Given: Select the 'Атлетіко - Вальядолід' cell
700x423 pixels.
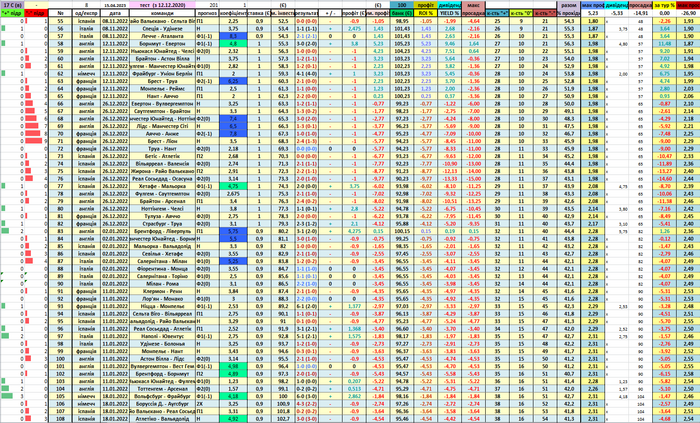Looking at the screenshot, I should (x=162, y=419).
